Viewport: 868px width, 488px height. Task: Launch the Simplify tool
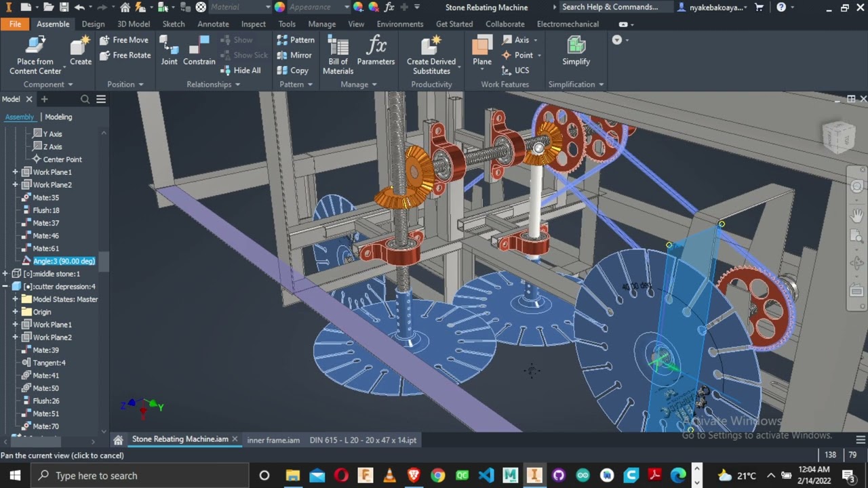(x=576, y=52)
